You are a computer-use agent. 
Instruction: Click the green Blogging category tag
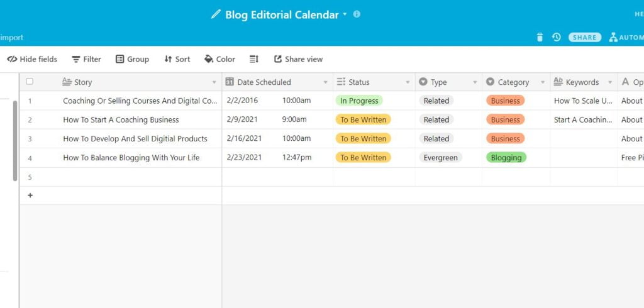click(506, 158)
